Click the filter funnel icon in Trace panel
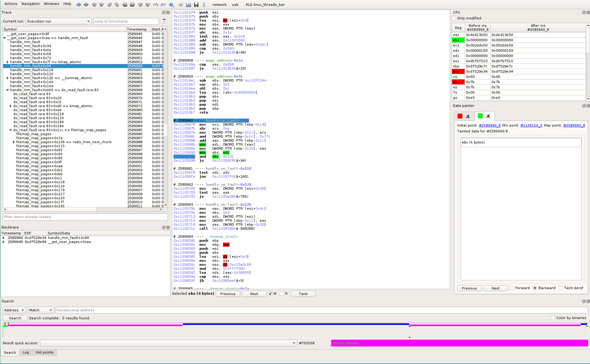 pyautogui.click(x=164, y=21)
